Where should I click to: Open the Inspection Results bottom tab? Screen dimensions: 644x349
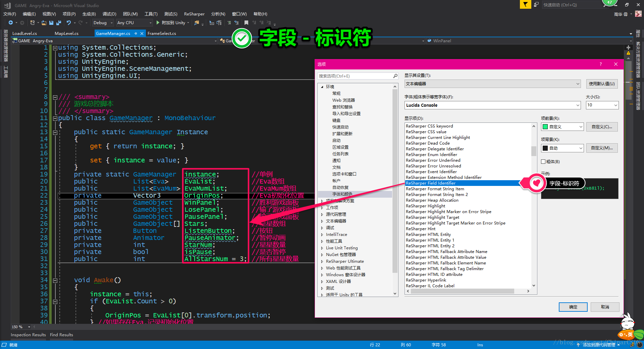click(x=28, y=335)
